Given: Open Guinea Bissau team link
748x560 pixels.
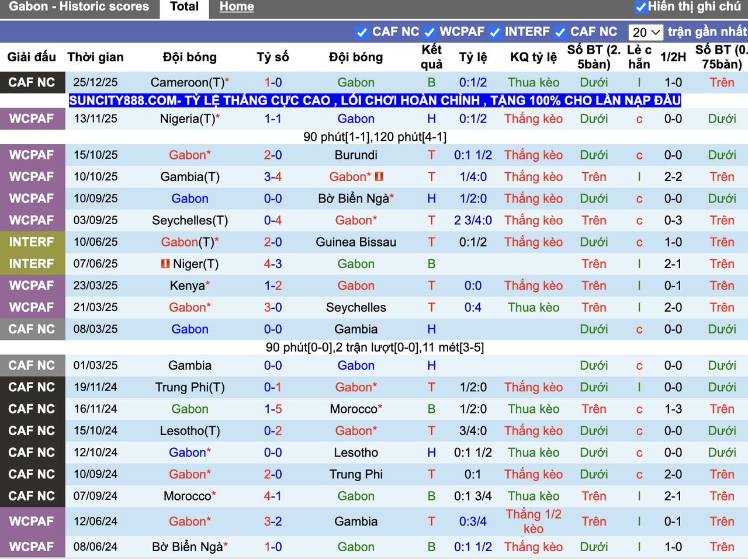Looking at the screenshot, I should click(356, 242).
